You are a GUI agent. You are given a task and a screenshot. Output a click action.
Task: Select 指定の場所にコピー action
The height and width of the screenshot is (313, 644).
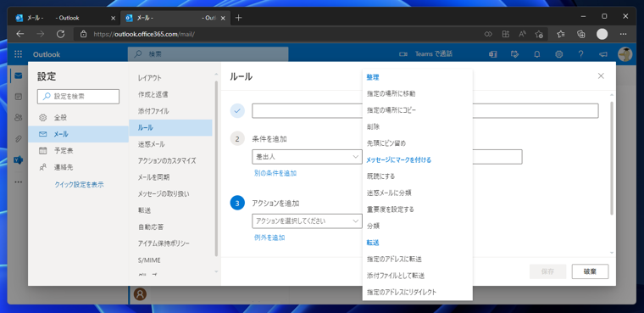tap(417, 110)
